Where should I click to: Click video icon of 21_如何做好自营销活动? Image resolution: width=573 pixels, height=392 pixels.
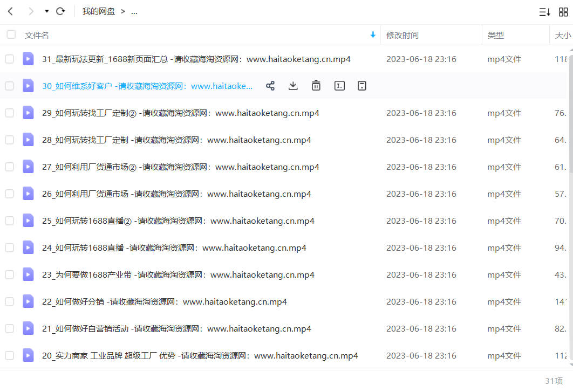28,328
